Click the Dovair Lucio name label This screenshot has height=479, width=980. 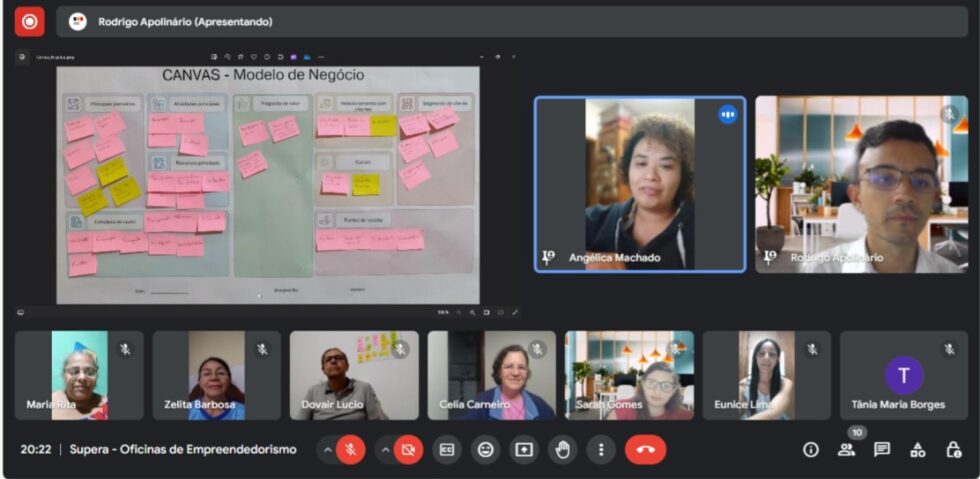pos(332,405)
